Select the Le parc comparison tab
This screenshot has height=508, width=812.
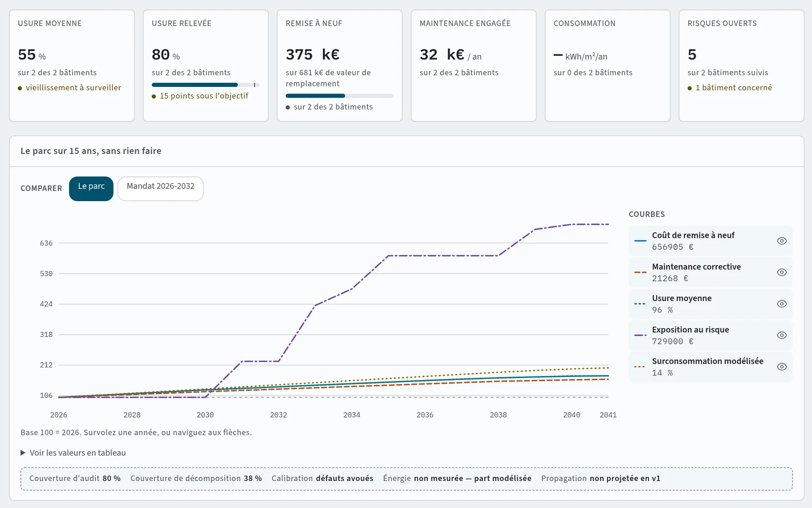(91, 188)
